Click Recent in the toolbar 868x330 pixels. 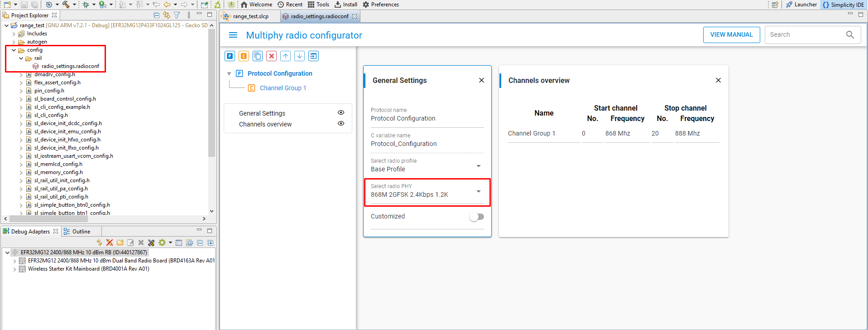tap(290, 5)
